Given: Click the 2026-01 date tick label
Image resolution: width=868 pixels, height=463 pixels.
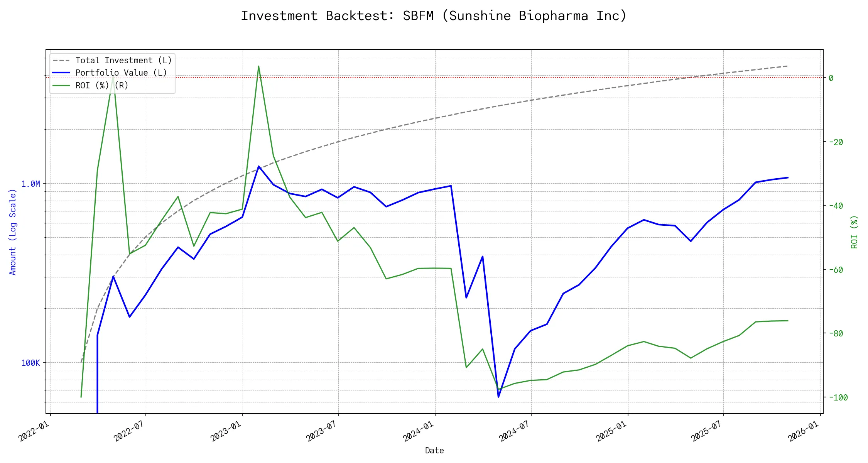Looking at the screenshot, I should coord(804,430).
